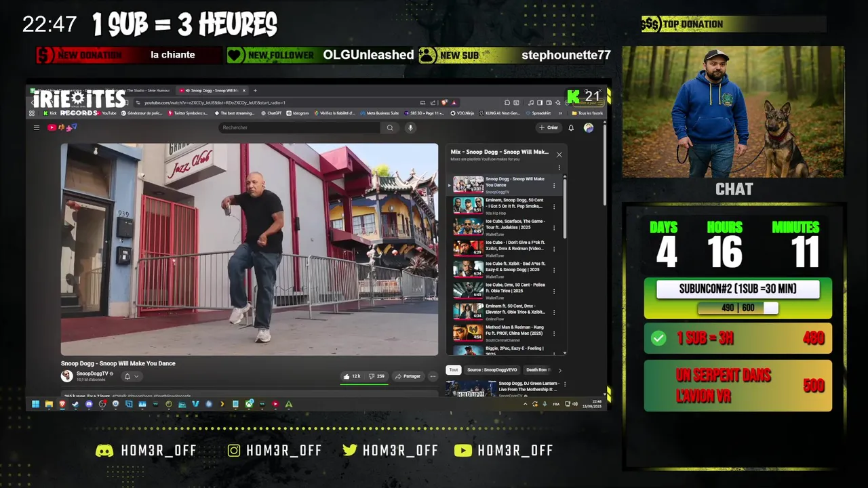This screenshot has height=488, width=868.
Task: Open options for Ice Cube Tour video
Action: click(x=554, y=227)
